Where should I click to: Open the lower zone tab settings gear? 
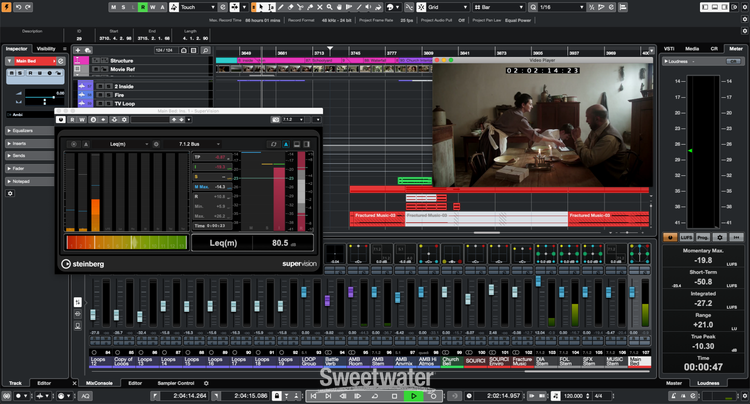(206, 383)
